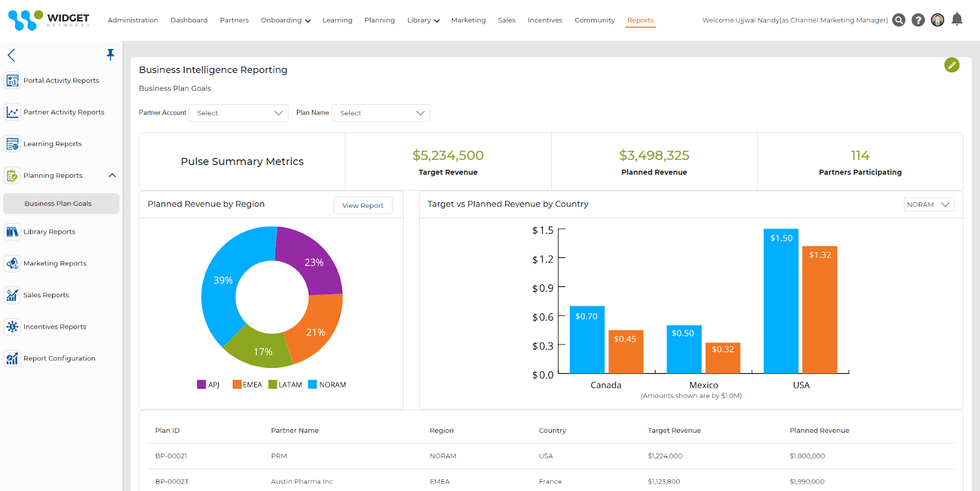This screenshot has width=980, height=491.
Task: Collapse the Planning Reports section chevron
Action: [x=112, y=175]
